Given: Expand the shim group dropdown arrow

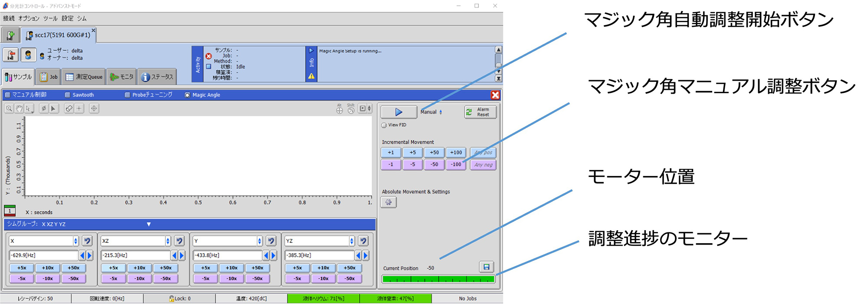Looking at the screenshot, I should click(x=149, y=224).
